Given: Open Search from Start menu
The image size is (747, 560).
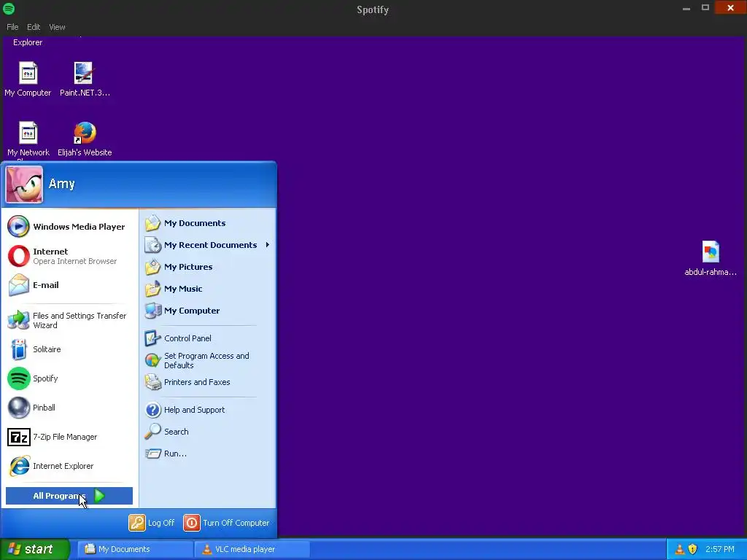Looking at the screenshot, I should (208, 432).
